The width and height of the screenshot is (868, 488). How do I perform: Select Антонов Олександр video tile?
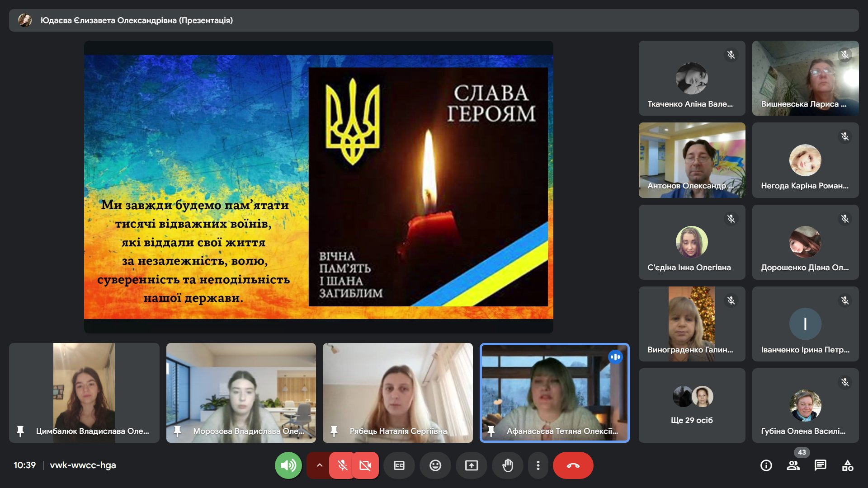pos(692,160)
